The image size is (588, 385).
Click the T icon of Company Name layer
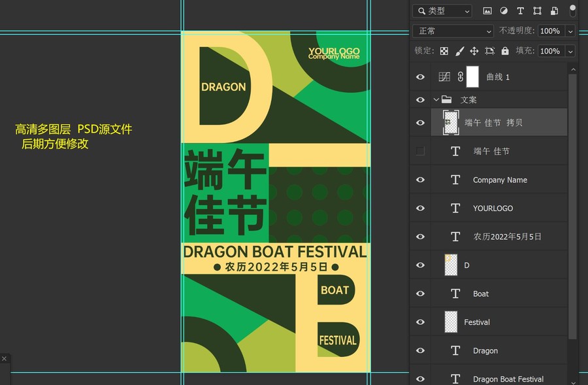(x=455, y=180)
